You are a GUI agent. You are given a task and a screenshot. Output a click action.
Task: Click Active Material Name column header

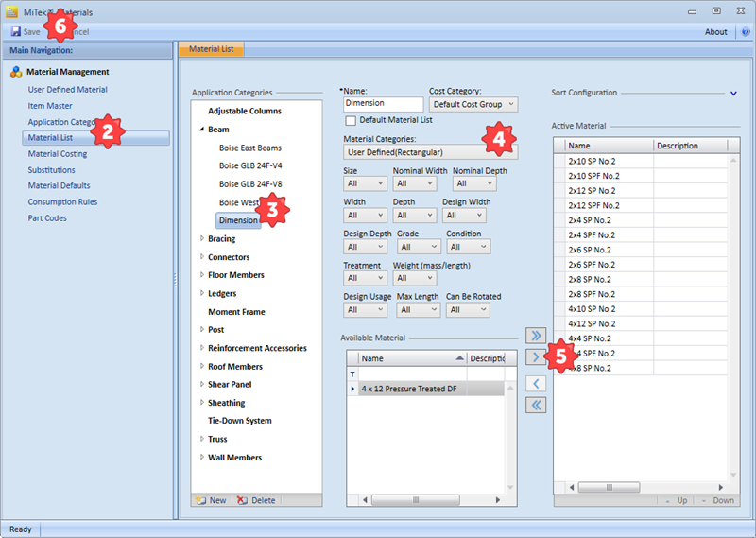coord(610,146)
